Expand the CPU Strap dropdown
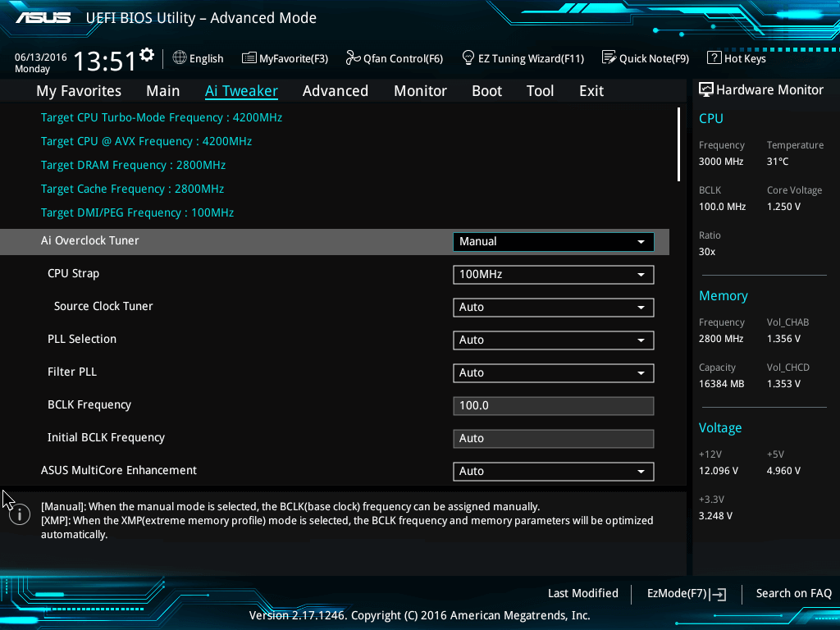The height and width of the screenshot is (630, 840). (x=553, y=274)
